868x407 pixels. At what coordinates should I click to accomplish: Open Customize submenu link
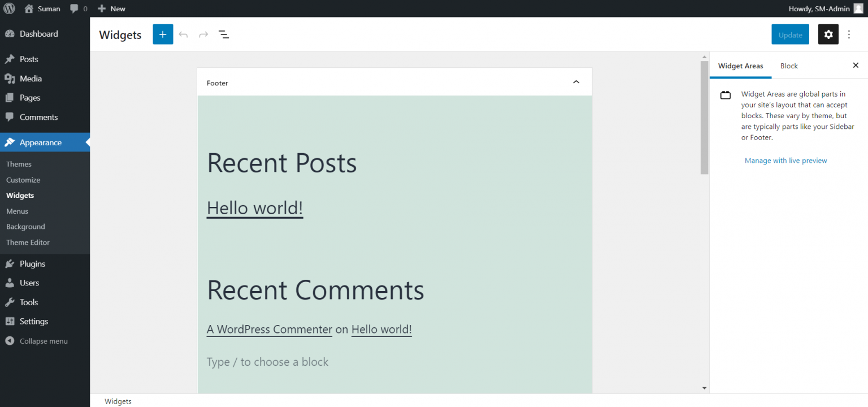tap(23, 180)
